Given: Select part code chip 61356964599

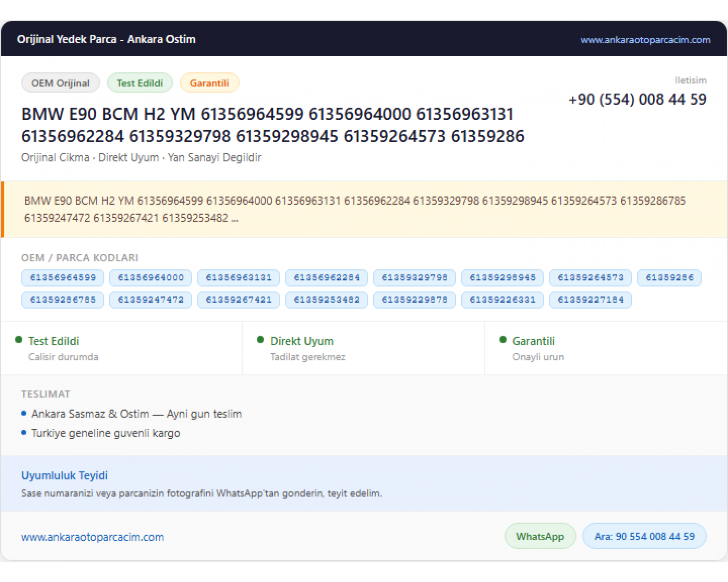Looking at the screenshot, I should click(x=63, y=277).
